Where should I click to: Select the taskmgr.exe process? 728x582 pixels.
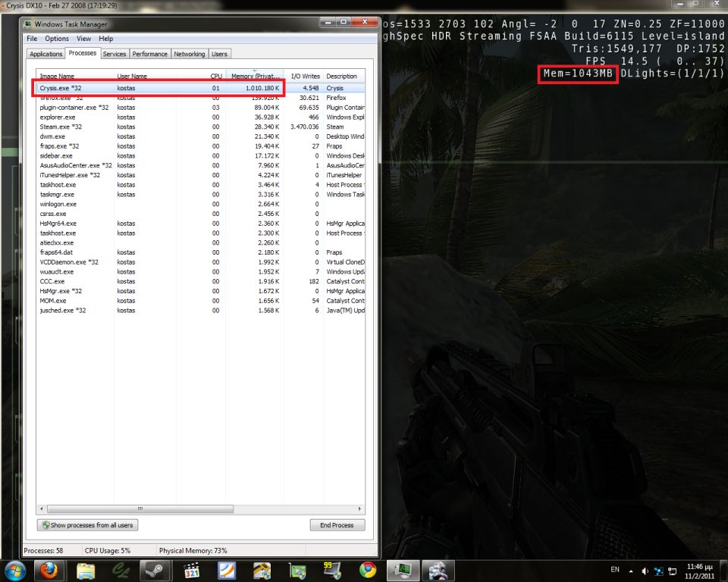click(x=200, y=195)
